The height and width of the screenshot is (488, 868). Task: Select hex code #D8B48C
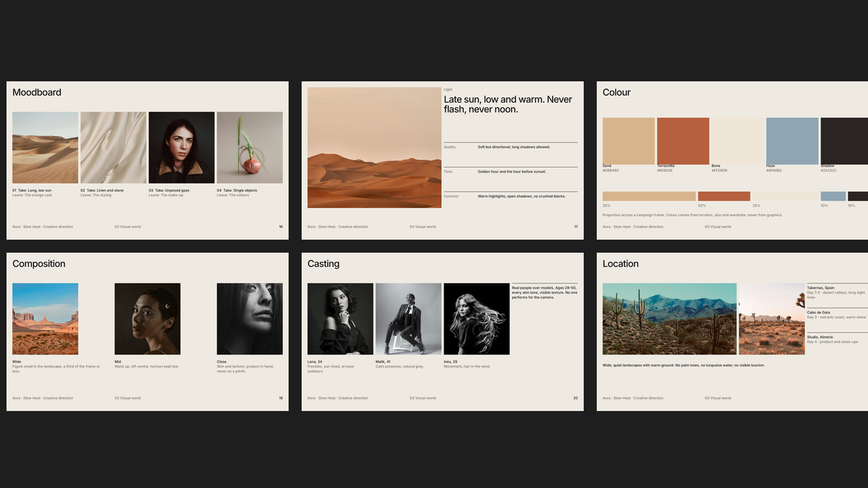[x=610, y=171]
